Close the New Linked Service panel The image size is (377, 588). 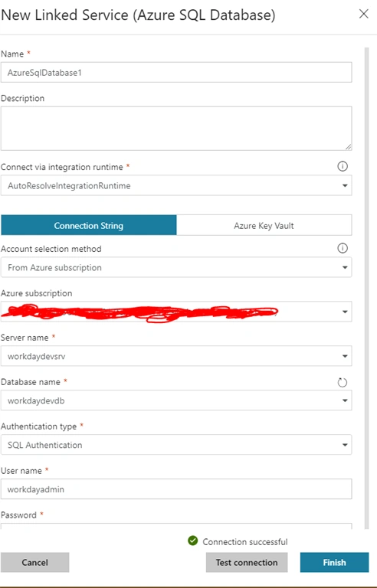tap(363, 15)
